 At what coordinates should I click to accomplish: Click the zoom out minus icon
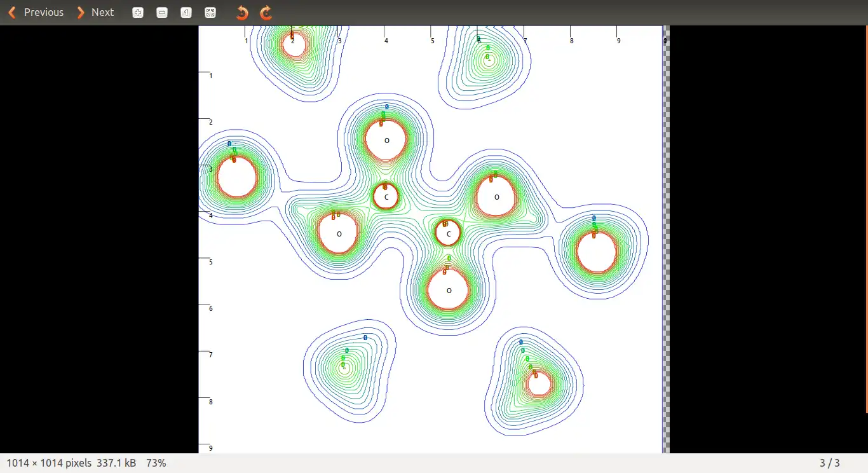coord(162,13)
